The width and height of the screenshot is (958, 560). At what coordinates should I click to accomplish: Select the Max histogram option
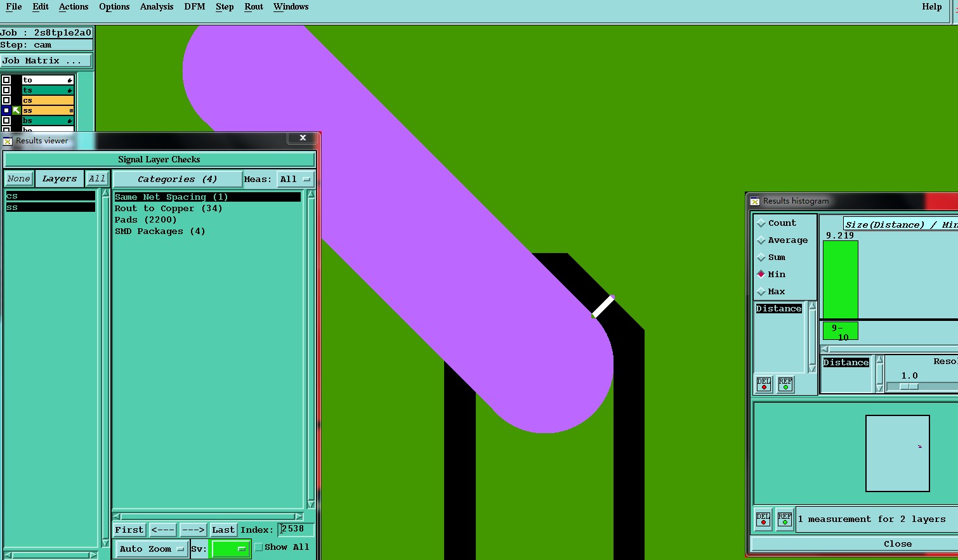point(761,292)
